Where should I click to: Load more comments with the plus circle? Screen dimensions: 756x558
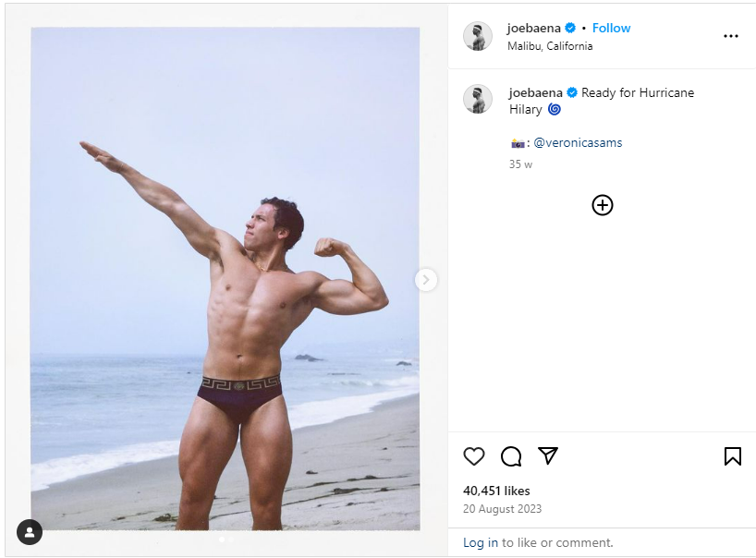603,205
